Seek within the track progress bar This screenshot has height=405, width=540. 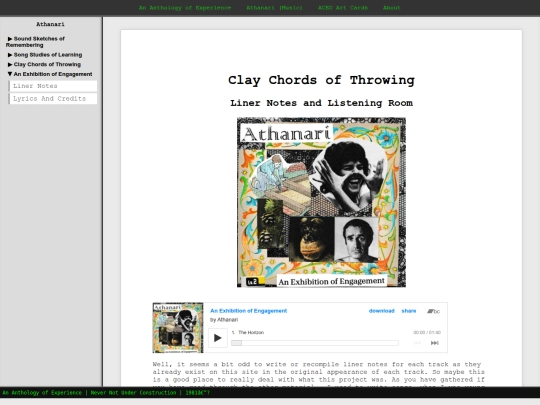[x=315, y=343]
